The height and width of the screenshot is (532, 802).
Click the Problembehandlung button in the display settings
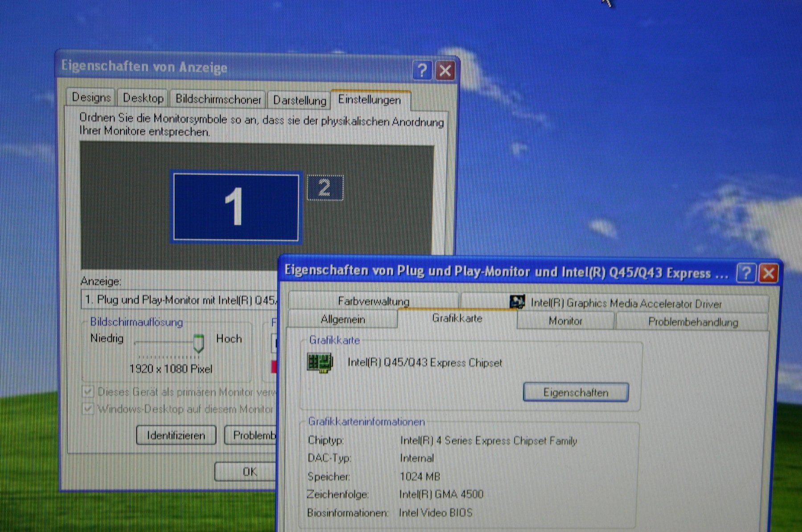click(x=251, y=435)
